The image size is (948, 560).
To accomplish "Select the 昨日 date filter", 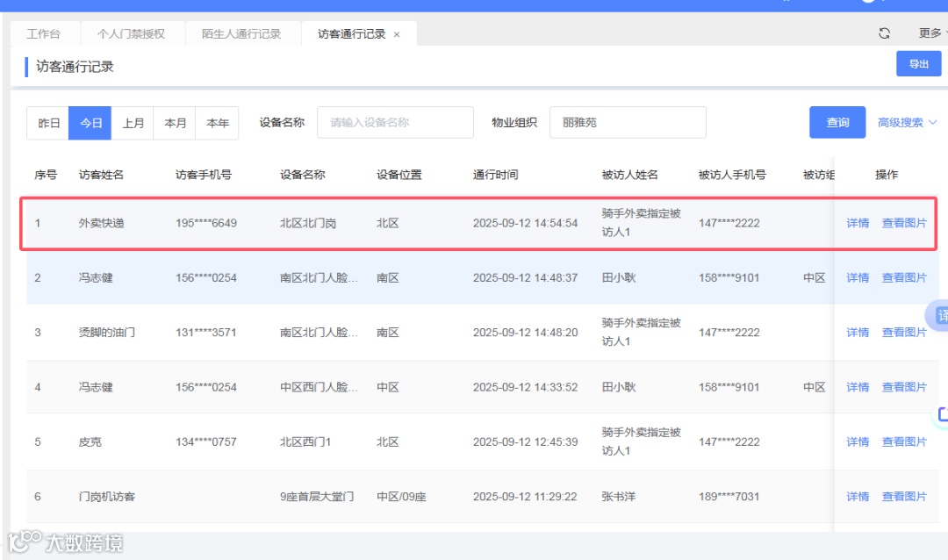I will point(48,124).
